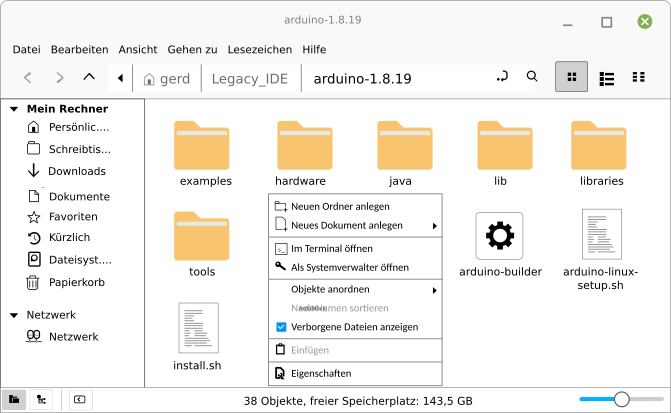Collapse the Netzwerk sidebar section
Screen dimensions: 671x413
click(13, 315)
